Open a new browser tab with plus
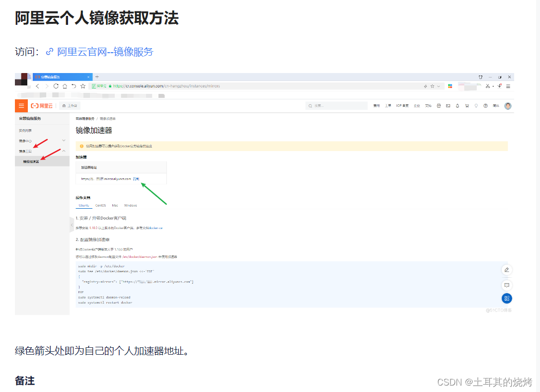 coord(97,77)
